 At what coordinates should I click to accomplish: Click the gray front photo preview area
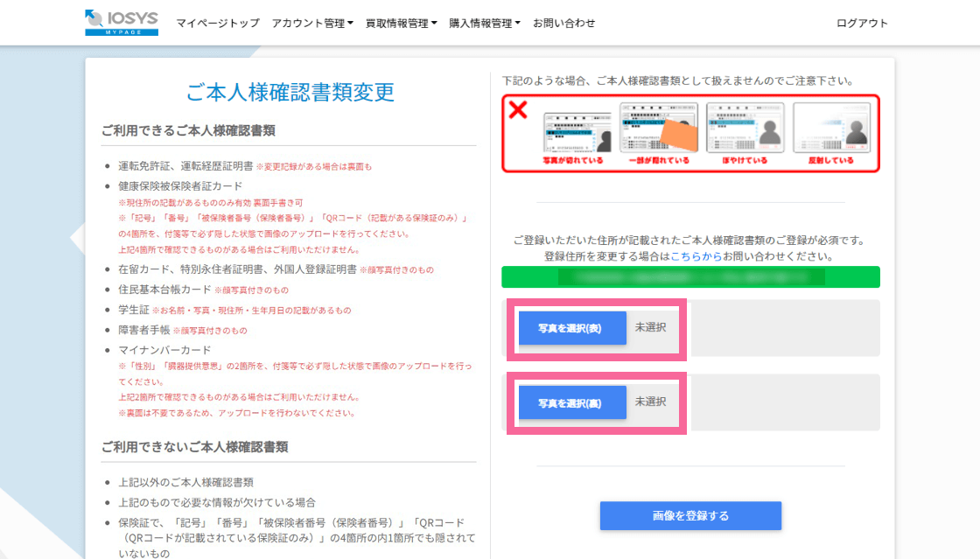(785, 329)
